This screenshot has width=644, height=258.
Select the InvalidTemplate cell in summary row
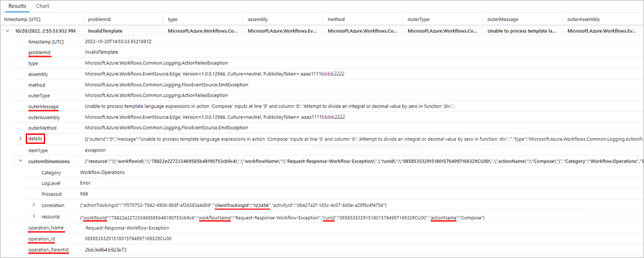click(x=104, y=31)
